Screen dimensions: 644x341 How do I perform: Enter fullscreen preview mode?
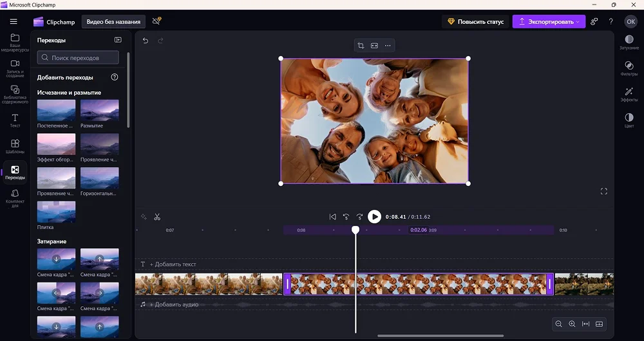[x=603, y=191]
